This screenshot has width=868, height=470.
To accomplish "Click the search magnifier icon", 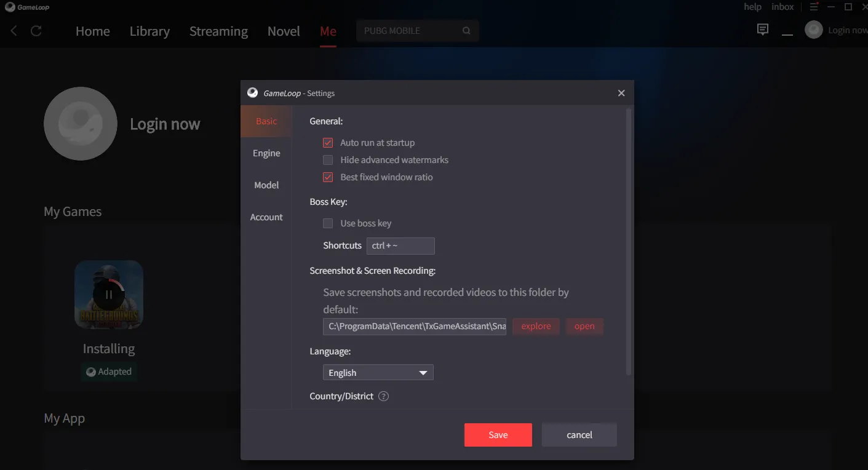I will pos(466,31).
